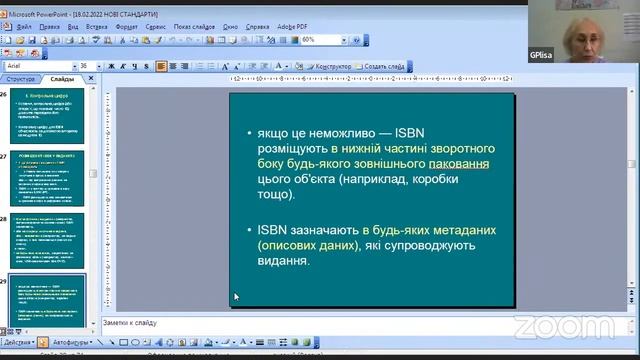Toggle right text alignment

click(x=184, y=66)
